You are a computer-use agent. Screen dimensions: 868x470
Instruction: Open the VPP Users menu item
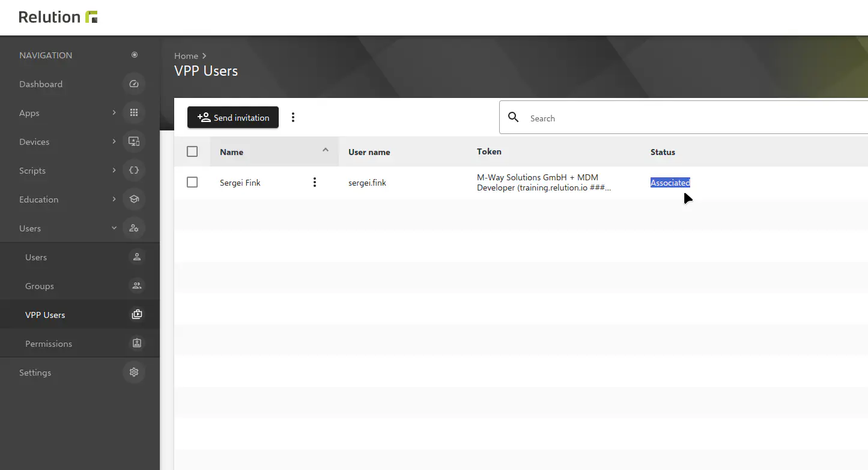[45, 315]
